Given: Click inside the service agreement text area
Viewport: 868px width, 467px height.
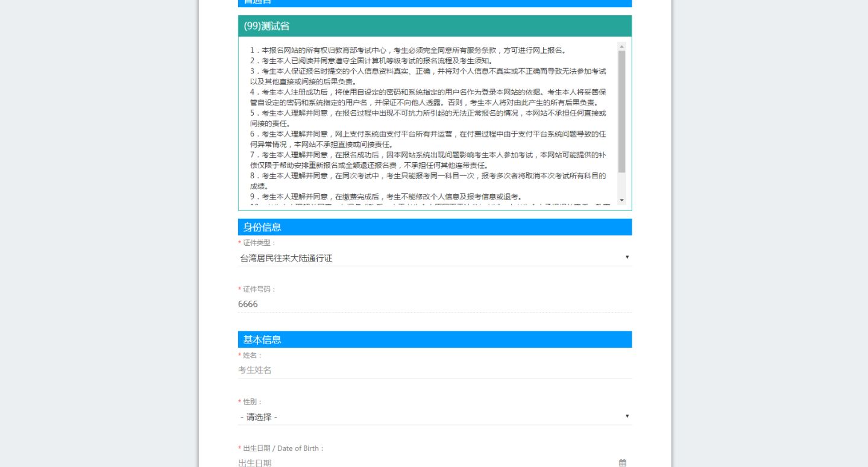Looking at the screenshot, I should [x=422, y=121].
